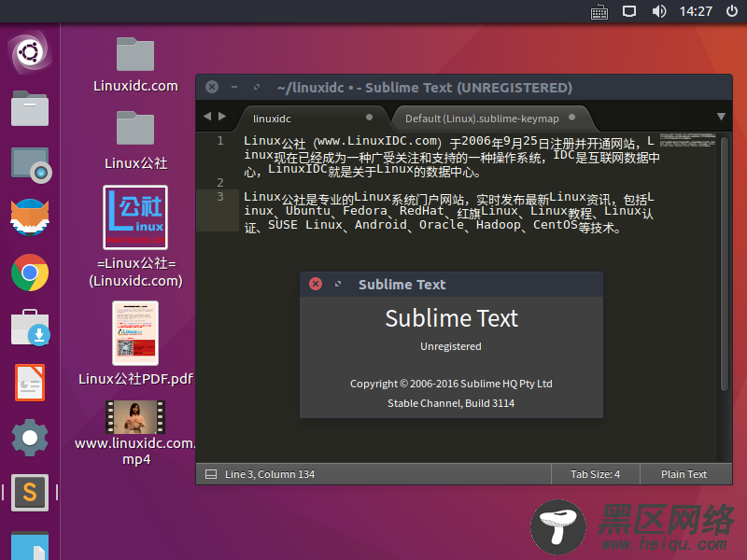Close the sublime-keymap tab via its dot

pyautogui.click(x=572, y=118)
